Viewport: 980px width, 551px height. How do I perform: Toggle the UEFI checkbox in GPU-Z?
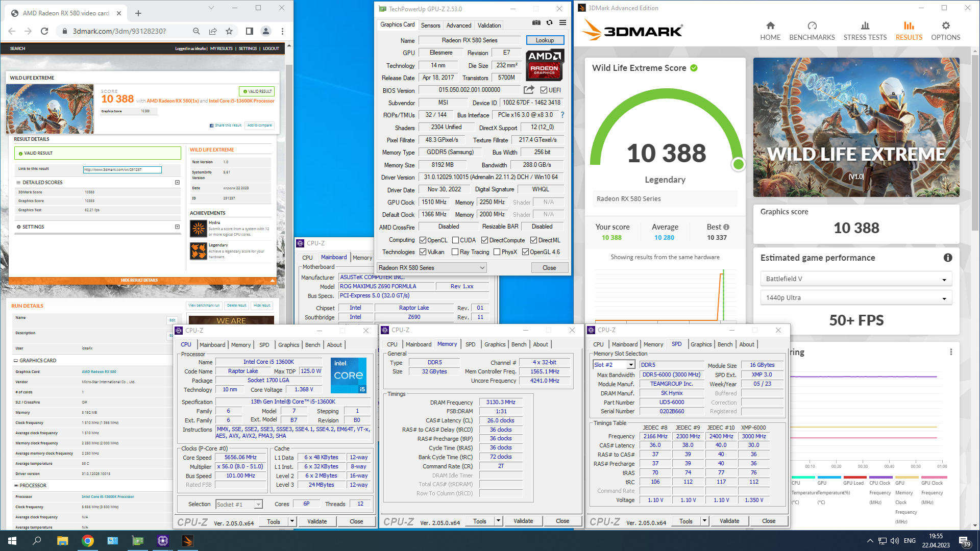(544, 90)
